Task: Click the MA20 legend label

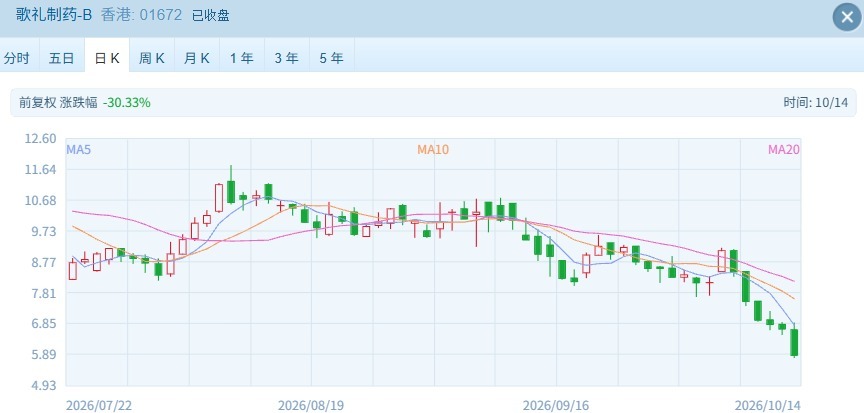Action: point(784,149)
